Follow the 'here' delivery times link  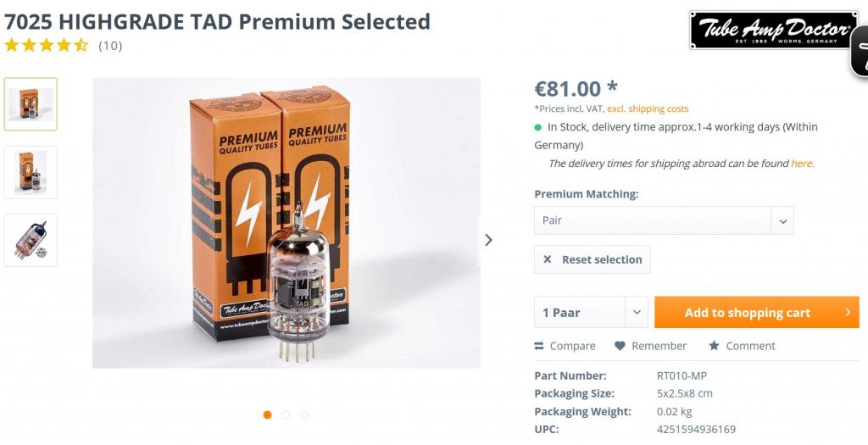pos(801,164)
